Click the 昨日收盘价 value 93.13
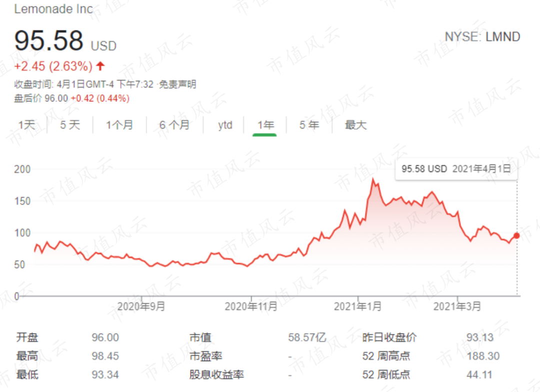 [479, 338]
